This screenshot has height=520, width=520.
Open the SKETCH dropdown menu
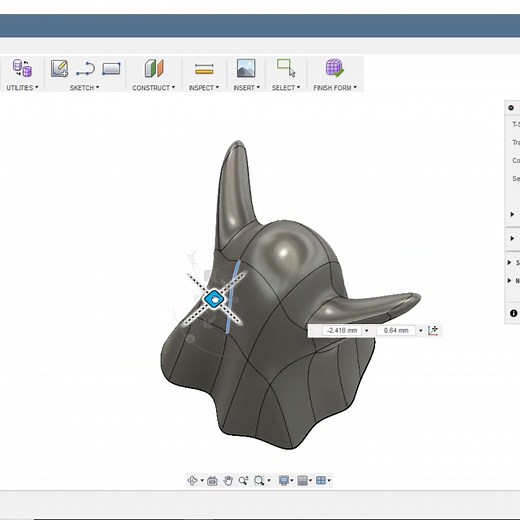(x=84, y=88)
